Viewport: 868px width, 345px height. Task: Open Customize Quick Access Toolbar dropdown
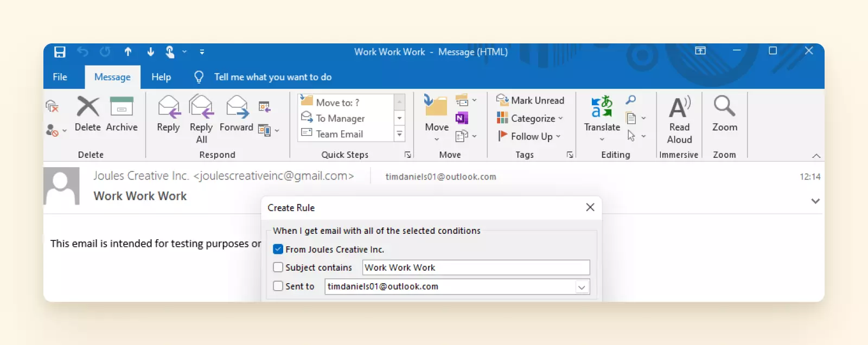[202, 52]
